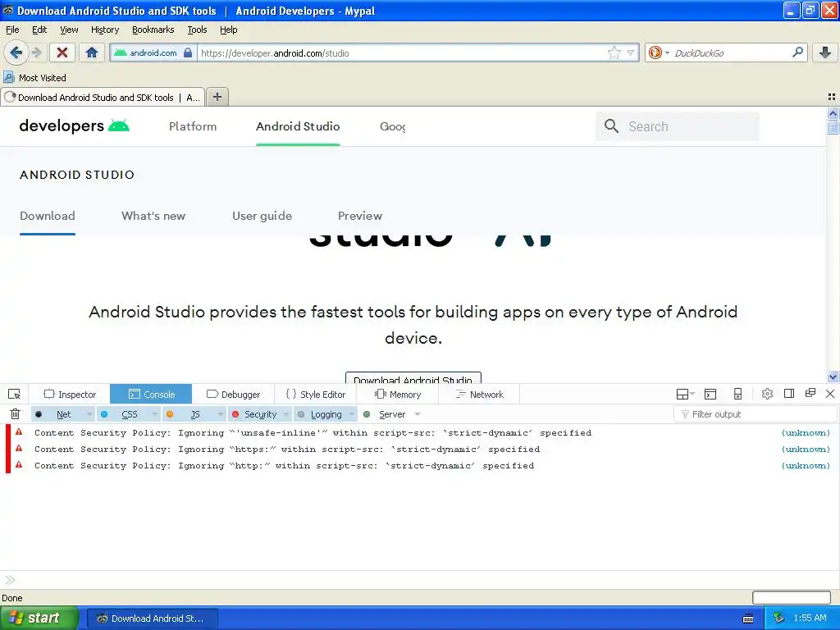Screen dimensions: 840x630
Task: Open the History menu
Action: pyautogui.click(x=104, y=30)
